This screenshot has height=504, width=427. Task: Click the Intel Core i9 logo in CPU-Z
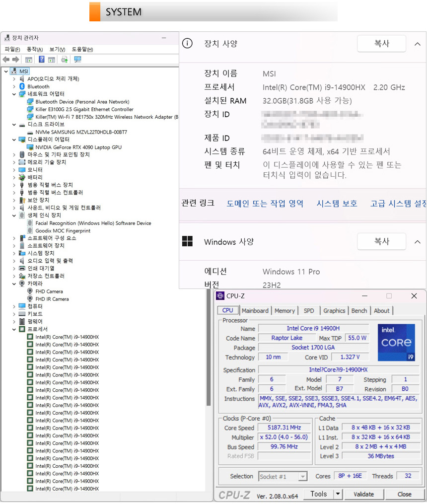pyautogui.click(x=396, y=343)
